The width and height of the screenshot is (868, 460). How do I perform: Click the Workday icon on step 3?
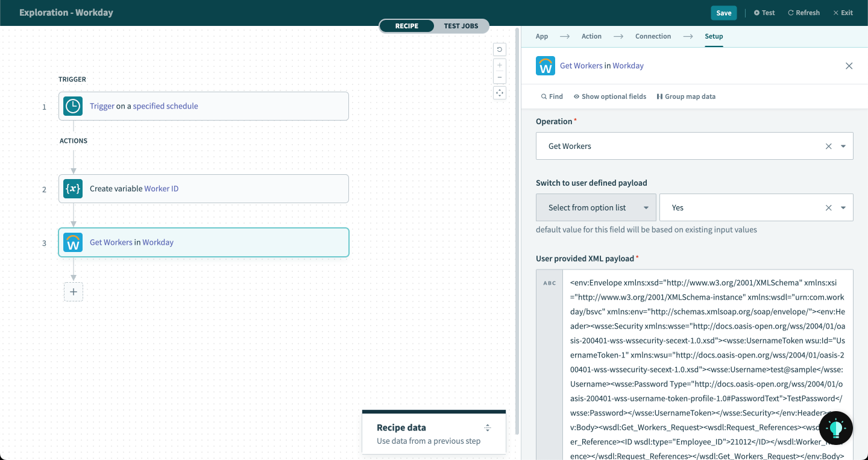72,242
